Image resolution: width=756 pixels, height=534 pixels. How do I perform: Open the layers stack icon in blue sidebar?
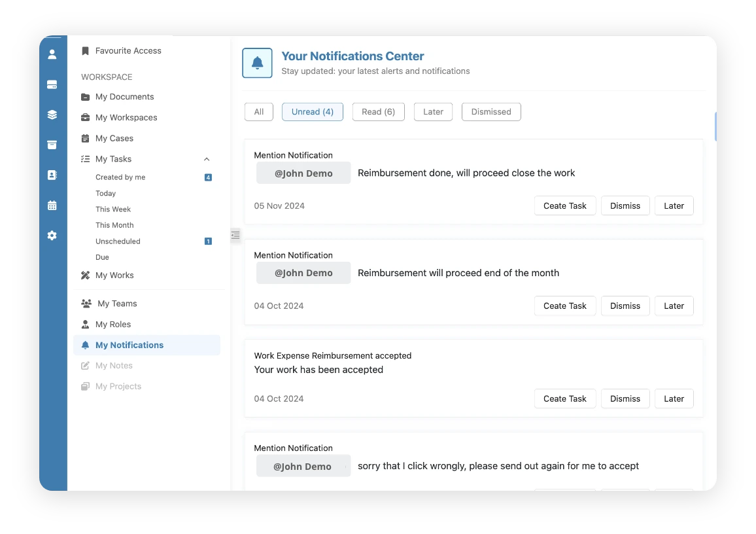coord(52,114)
